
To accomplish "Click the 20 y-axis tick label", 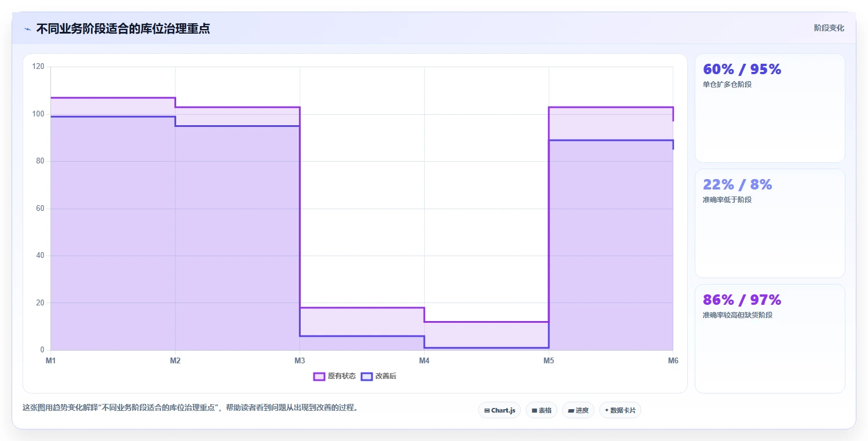I will point(41,303).
